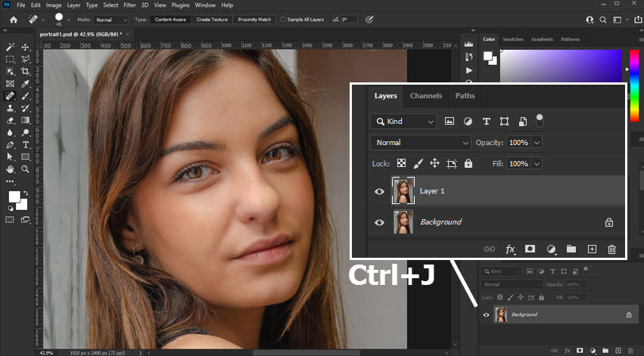Hide Background layer in enlarged Layers panel
The height and width of the screenshot is (356, 644).
[379, 222]
